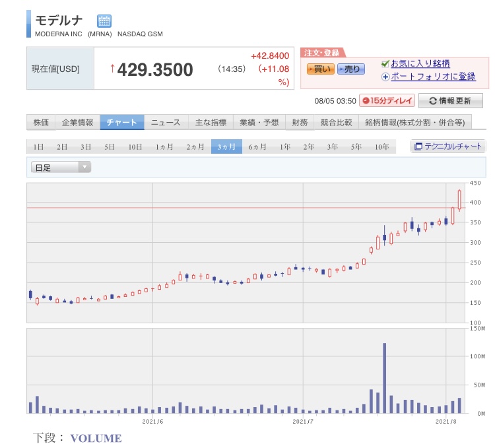This screenshot has height=448, width=495.
Task: Switch to the 株価 tab
Action: pos(41,123)
